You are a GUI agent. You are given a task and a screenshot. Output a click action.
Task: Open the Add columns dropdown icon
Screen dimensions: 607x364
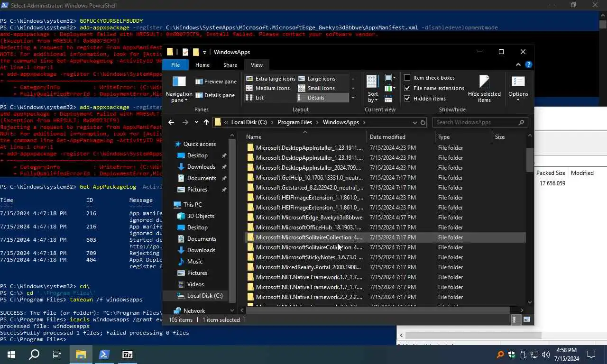390,88
